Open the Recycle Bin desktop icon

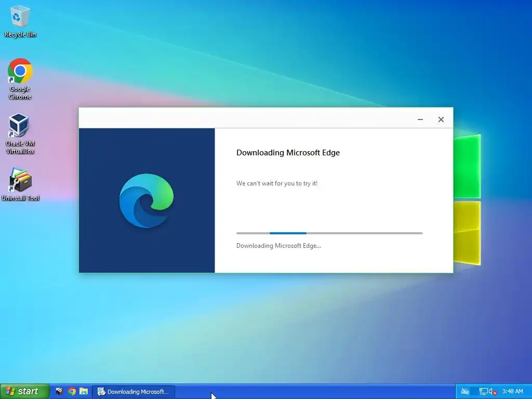20,21
